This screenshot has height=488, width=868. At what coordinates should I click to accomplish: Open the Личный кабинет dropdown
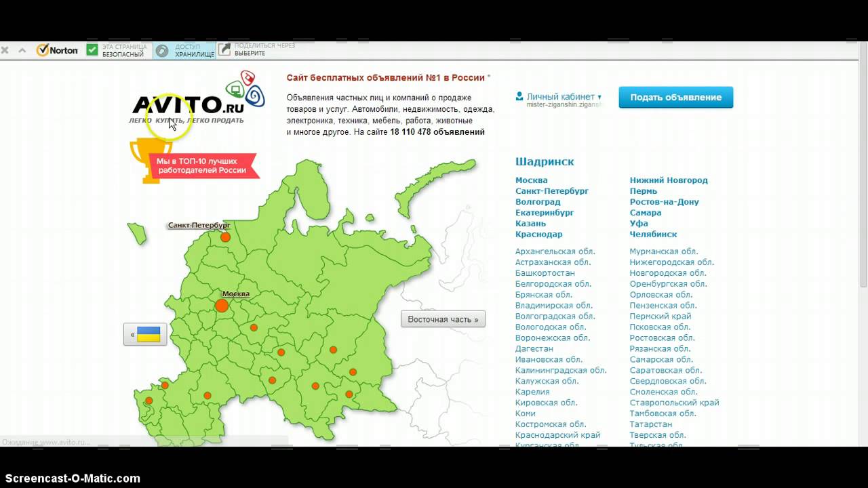[x=564, y=97]
